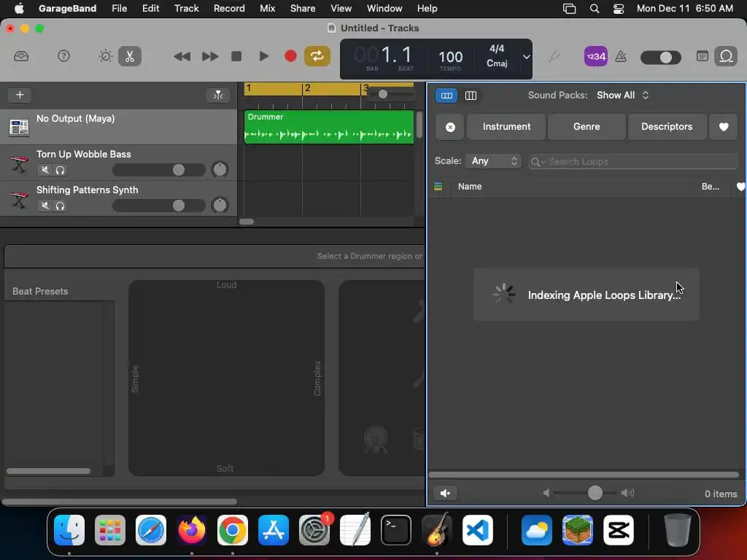Open the Edit menu

pos(150,8)
